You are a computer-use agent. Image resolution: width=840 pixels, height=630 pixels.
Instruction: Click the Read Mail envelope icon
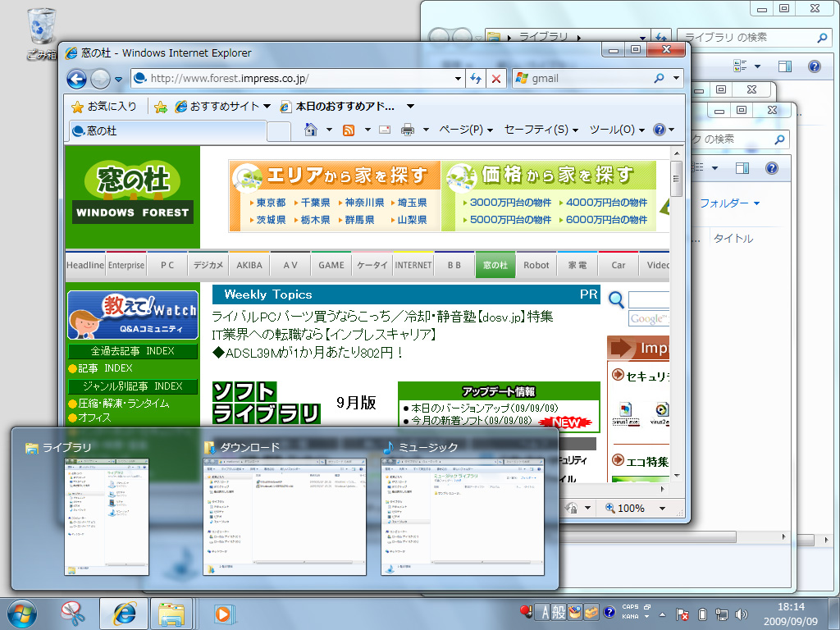click(384, 129)
